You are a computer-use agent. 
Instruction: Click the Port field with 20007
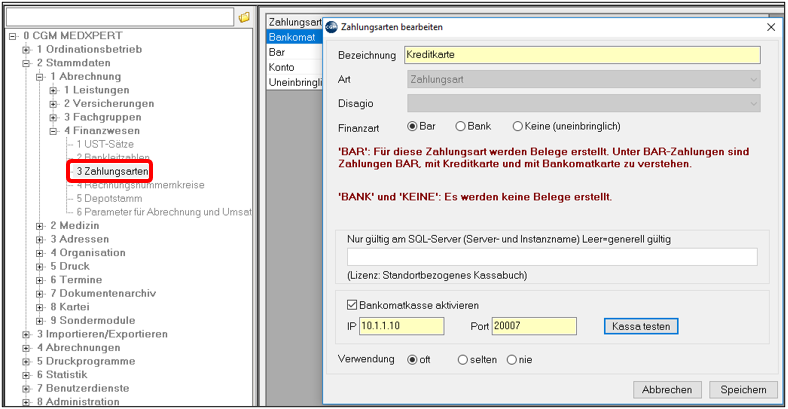tap(534, 326)
